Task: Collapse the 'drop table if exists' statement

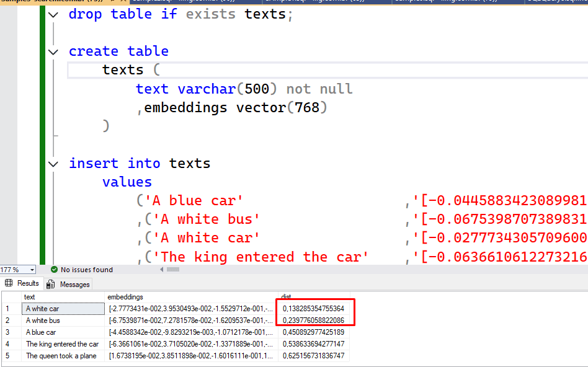Action: coord(53,15)
